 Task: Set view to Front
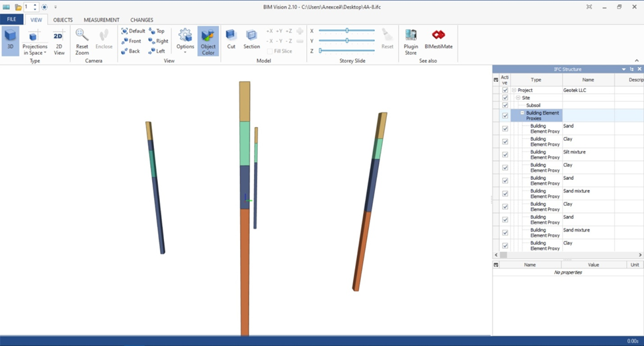[x=131, y=41]
